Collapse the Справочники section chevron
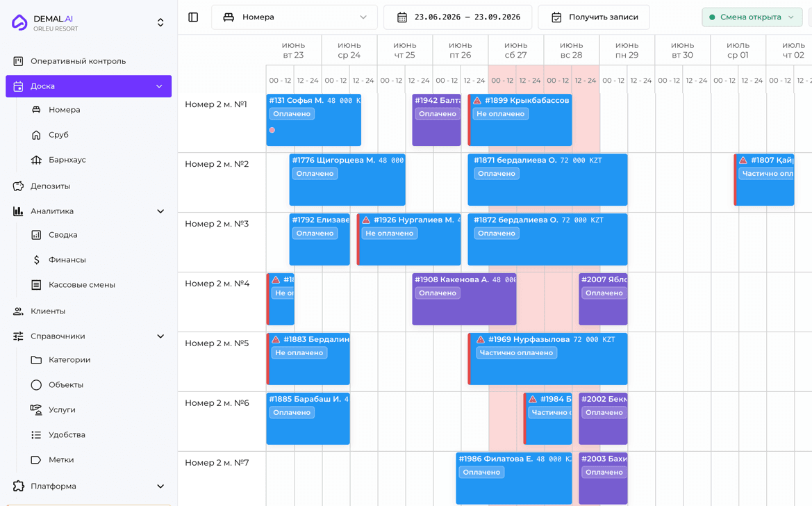Viewport: 812px width, 506px height. pos(160,336)
